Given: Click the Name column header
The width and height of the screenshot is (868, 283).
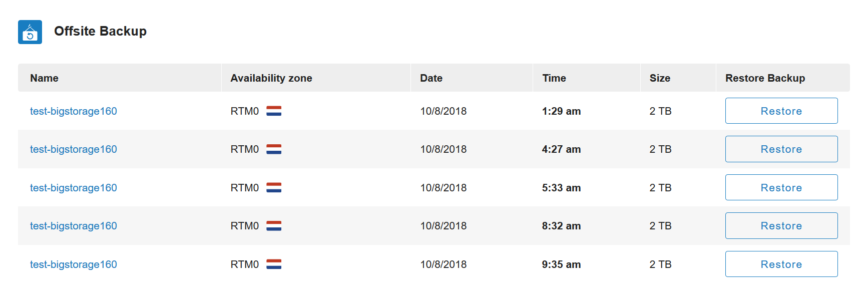Looking at the screenshot, I should pos(44,78).
